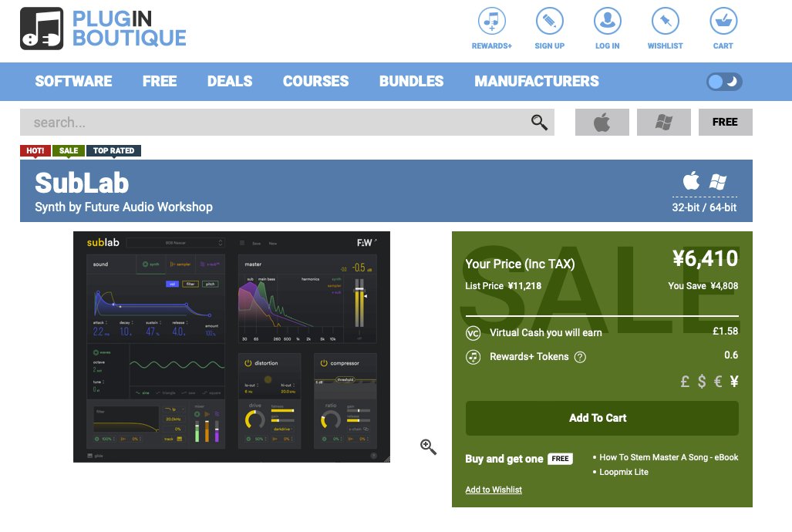Viewport: 792px width, 532px height.
Task: Open the FREE menu in navigation bar
Action: 160,81
